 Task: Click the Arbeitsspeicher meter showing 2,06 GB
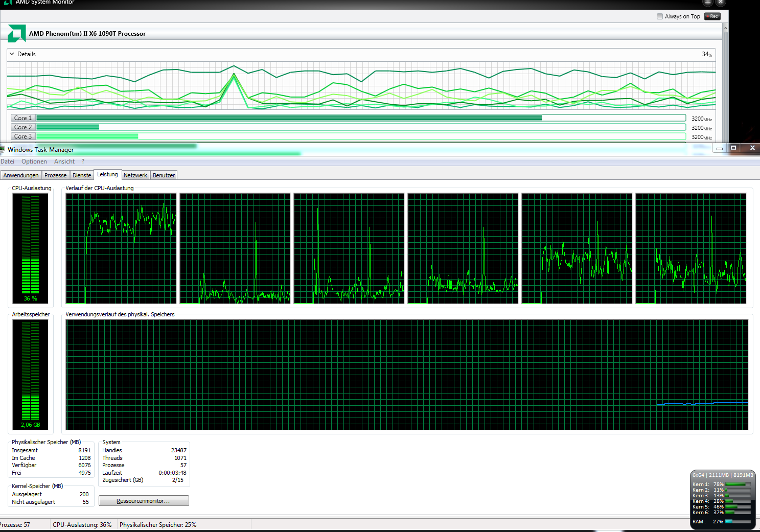31,375
